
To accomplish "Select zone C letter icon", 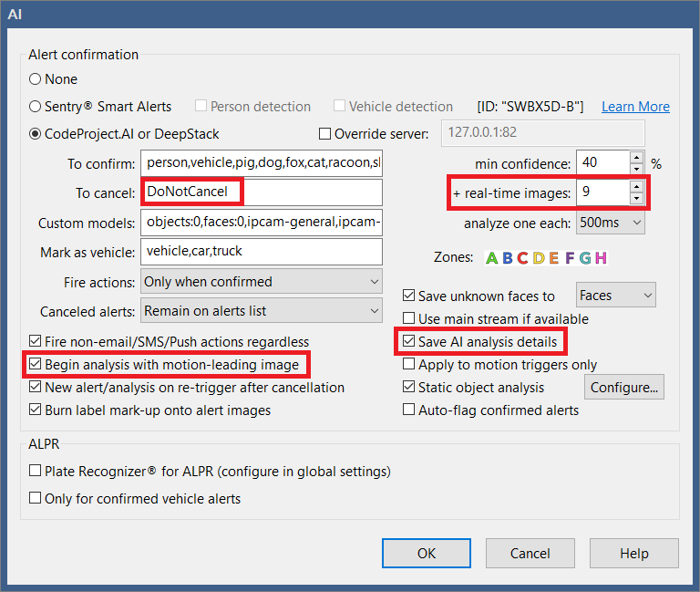I will coord(523,258).
